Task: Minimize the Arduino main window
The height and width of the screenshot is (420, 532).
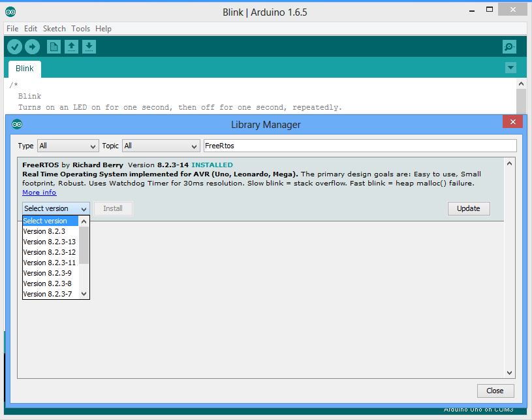Action: (471, 10)
